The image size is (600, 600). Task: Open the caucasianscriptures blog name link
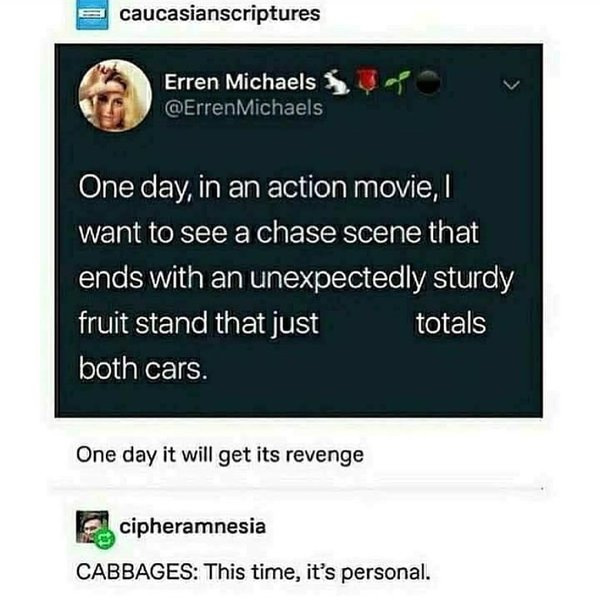tap(220, 14)
